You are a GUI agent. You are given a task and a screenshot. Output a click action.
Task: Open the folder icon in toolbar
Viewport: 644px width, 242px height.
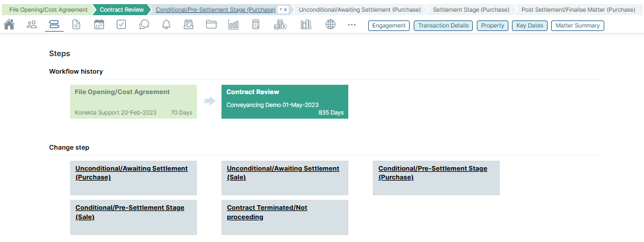211,25
